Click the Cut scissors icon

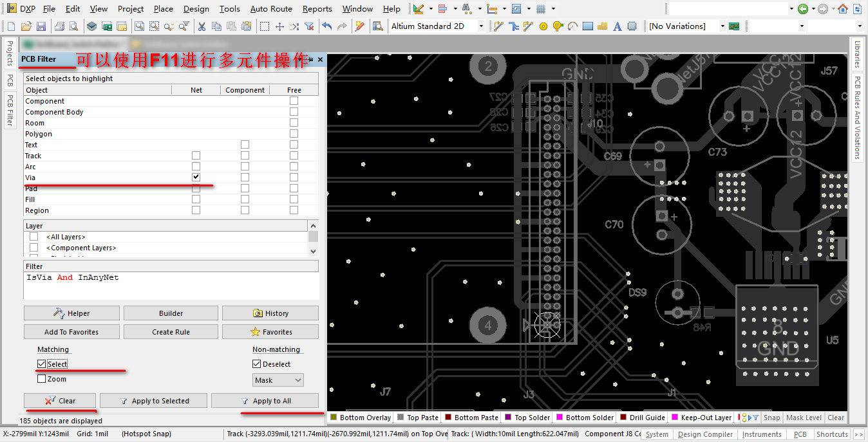[202, 26]
